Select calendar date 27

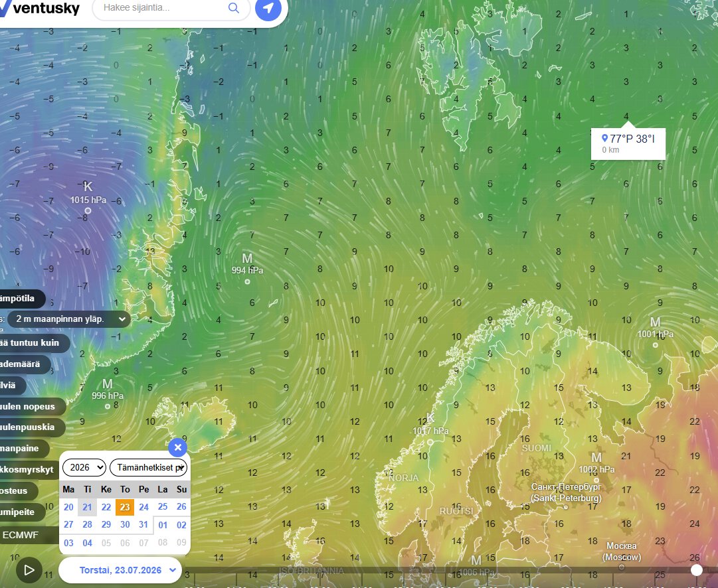tap(68, 524)
